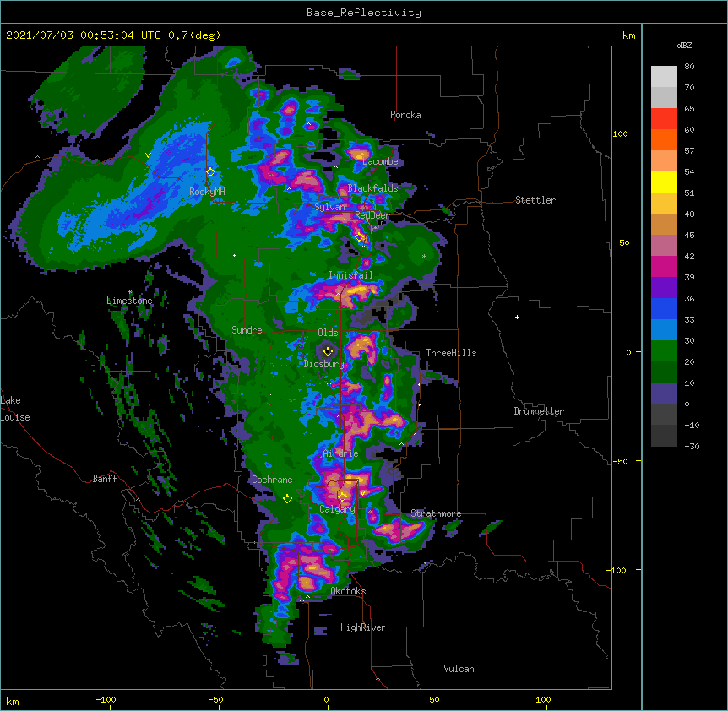The image size is (728, 711).
Task: Select the purple 36-39 dBZ legend swatch
Action: (x=664, y=288)
